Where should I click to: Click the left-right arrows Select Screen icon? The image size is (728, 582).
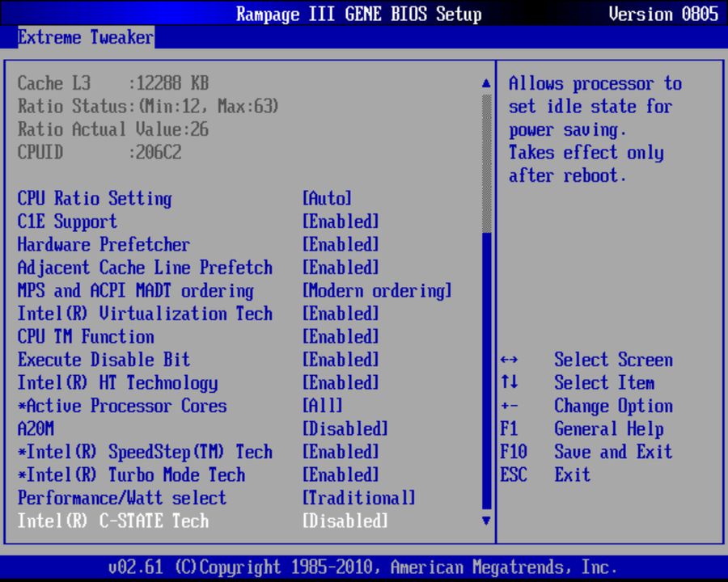click(x=509, y=361)
